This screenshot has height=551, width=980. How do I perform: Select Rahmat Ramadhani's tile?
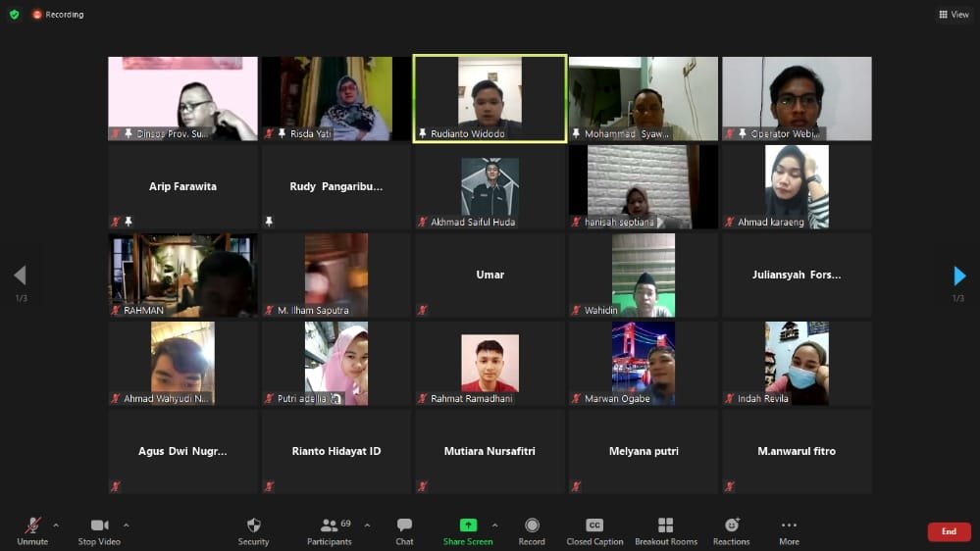click(x=490, y=363)
